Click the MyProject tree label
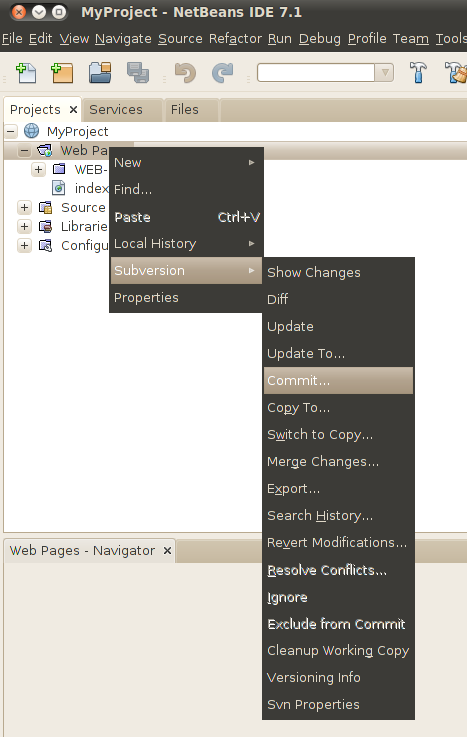 click(78, 131)
